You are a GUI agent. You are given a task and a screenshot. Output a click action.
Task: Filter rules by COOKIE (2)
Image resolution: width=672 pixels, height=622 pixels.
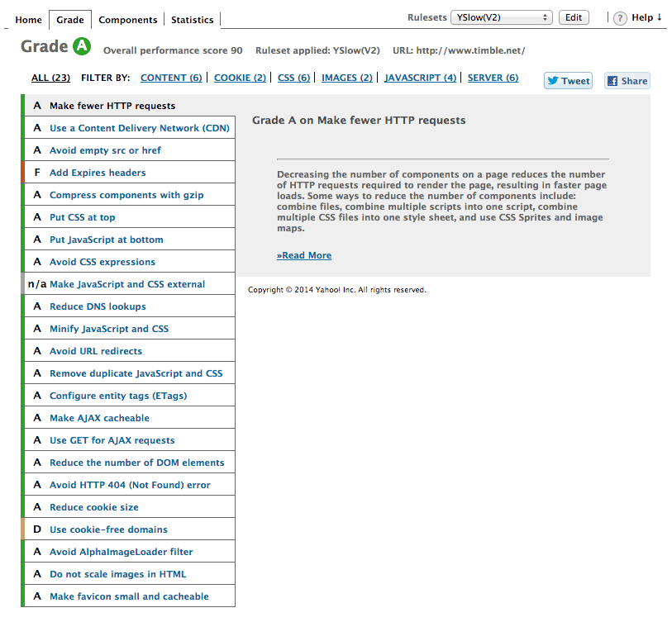(240, 78)
